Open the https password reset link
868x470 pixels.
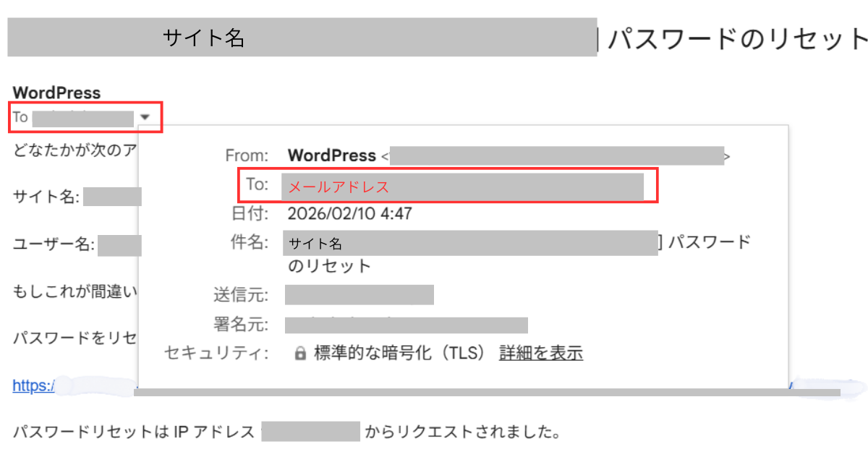click(33, 386)
